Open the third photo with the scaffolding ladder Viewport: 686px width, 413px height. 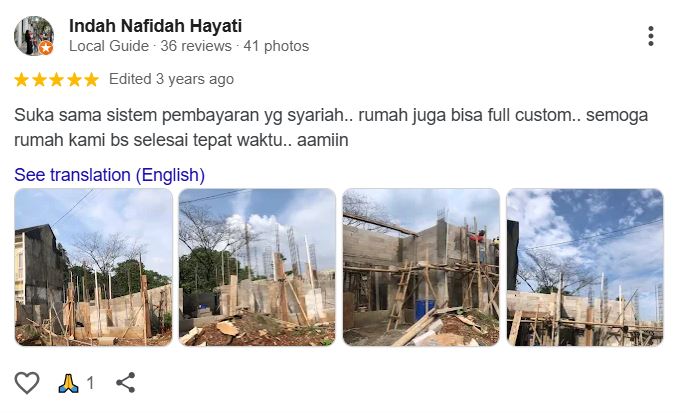tap(421, 267)
